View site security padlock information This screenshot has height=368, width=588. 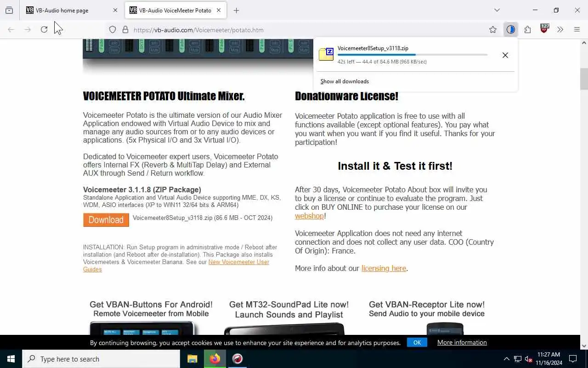click(x=125, y=29)
